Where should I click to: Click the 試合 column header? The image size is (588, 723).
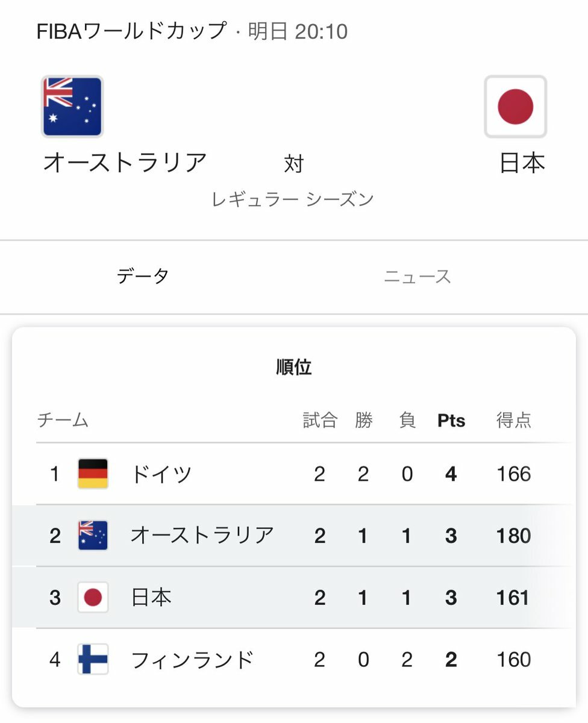point(319,421)
